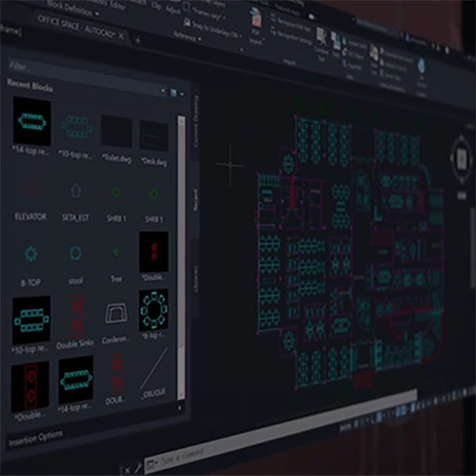Click the ViewCube navigation control
Viewport: 476px width, 476px height.
point(462,159)
